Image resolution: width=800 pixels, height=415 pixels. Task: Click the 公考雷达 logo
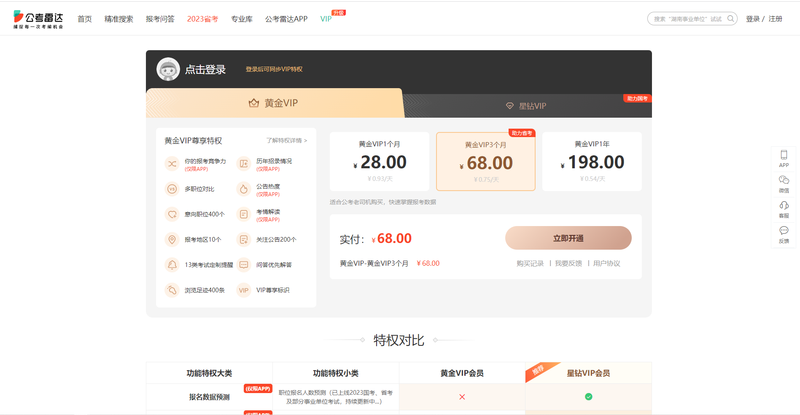click(38, 19)
